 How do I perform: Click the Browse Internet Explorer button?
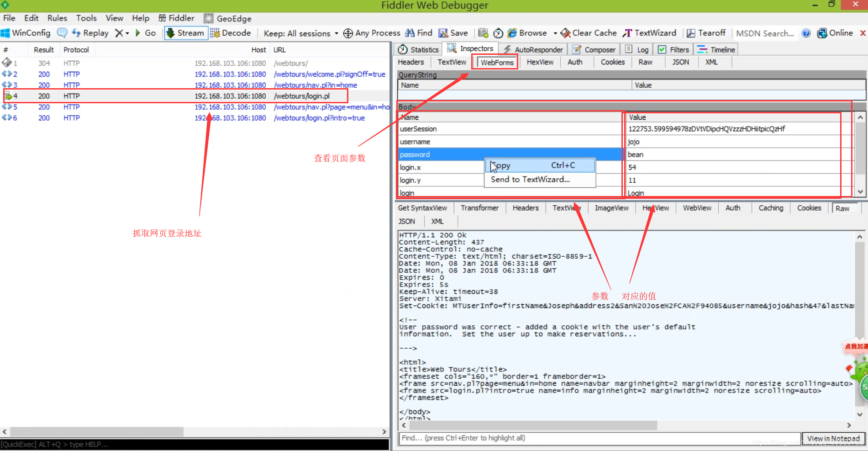click(x=527, y=33)
